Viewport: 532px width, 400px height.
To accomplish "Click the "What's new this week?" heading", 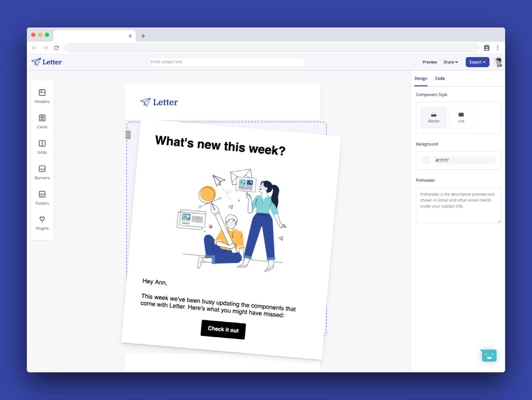I will 220,146.
